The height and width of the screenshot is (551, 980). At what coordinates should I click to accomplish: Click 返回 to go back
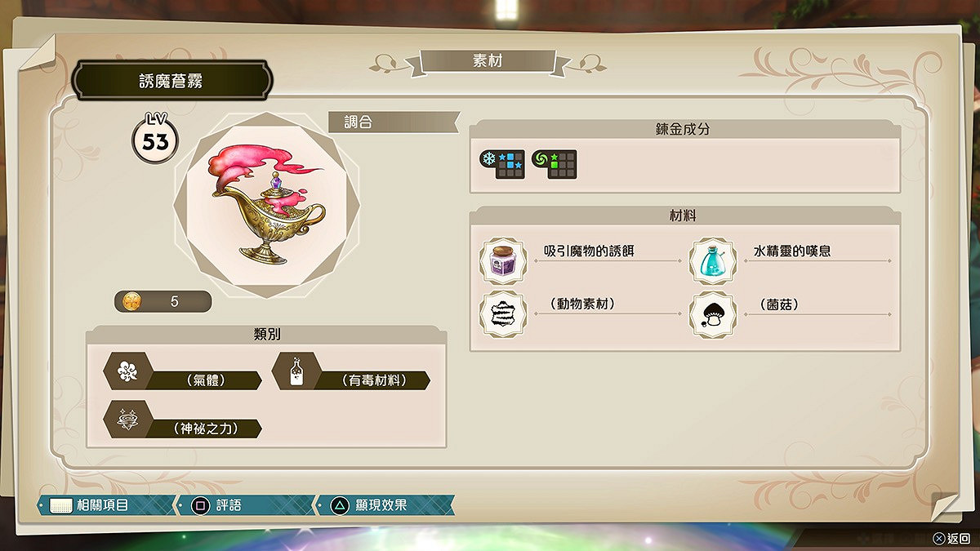tap(951, 539)
